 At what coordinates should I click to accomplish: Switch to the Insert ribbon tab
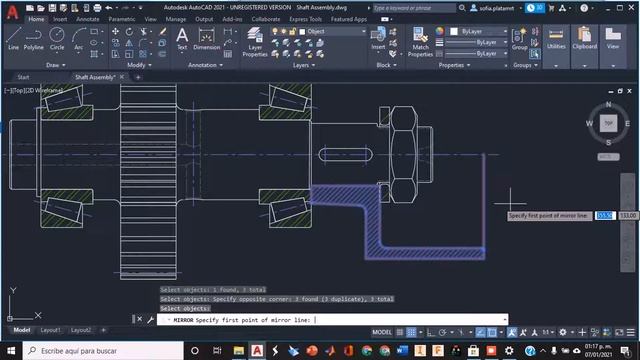click(60, 19)
